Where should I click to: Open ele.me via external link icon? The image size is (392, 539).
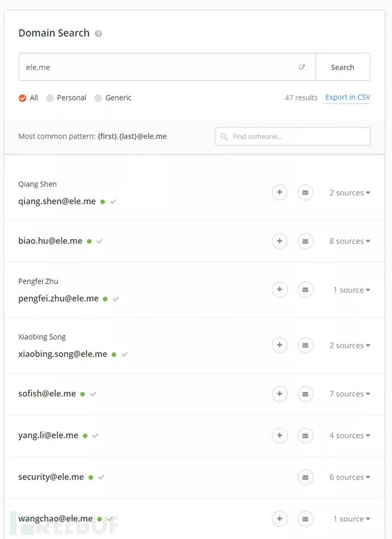(x=302, y=67)
